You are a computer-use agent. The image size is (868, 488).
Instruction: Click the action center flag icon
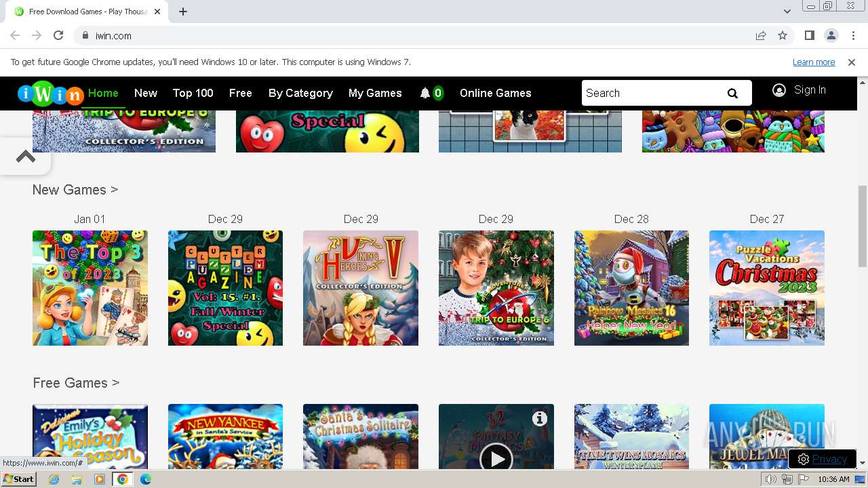(x=803, y=479)
